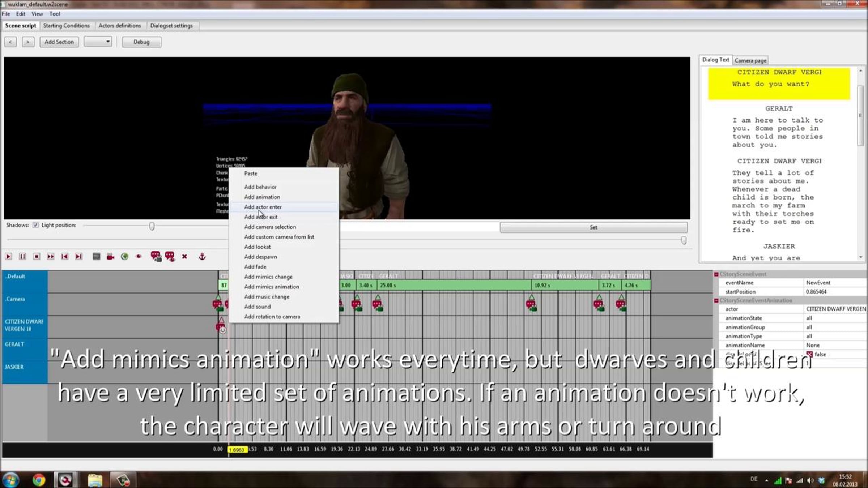Jump to the previous section icon
This screenshot has height=488, width=868.
pos(65,256)
